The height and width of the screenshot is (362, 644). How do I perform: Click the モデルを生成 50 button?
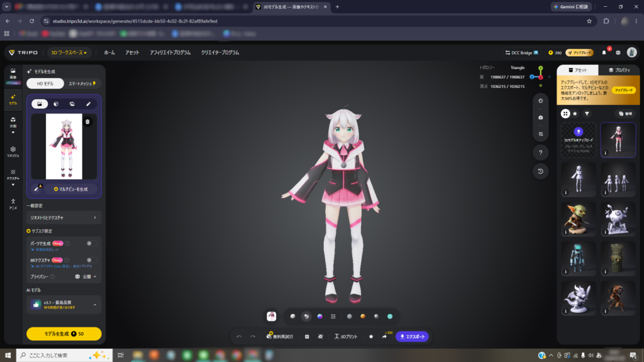(64, 334)
